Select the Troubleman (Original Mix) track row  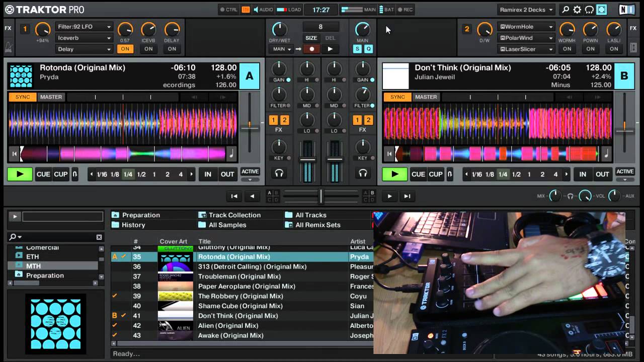[x=242, y=277]
